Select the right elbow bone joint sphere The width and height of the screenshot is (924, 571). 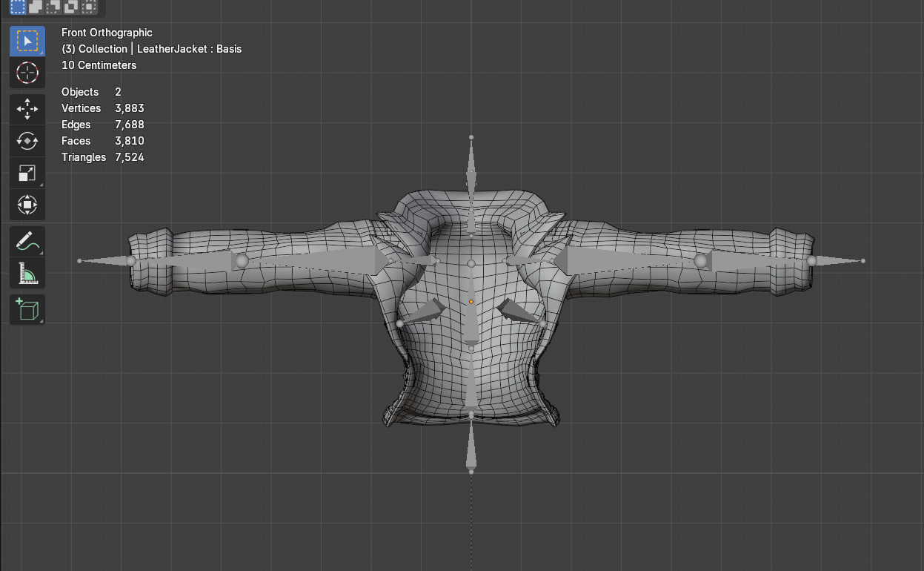701,261
